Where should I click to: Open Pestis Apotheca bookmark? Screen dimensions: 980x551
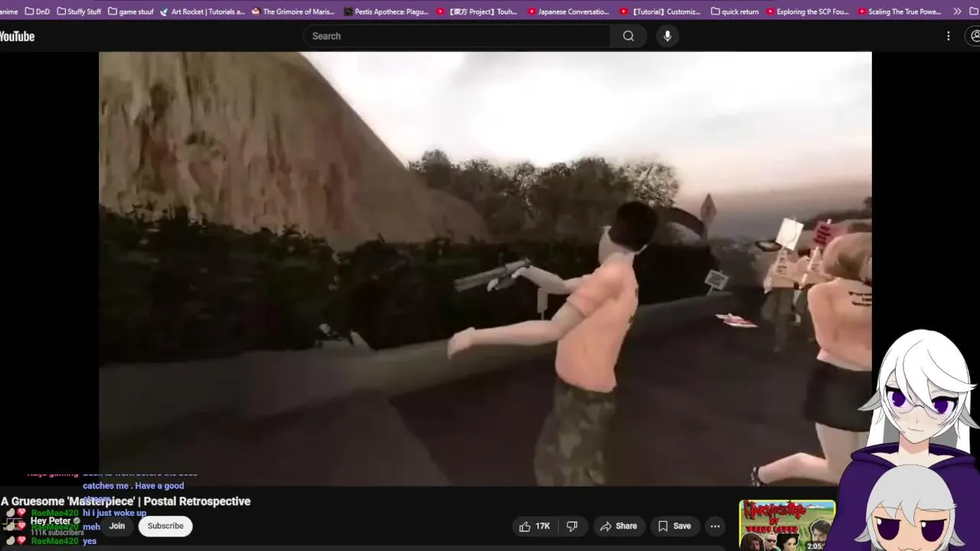[x=387, y=11]
